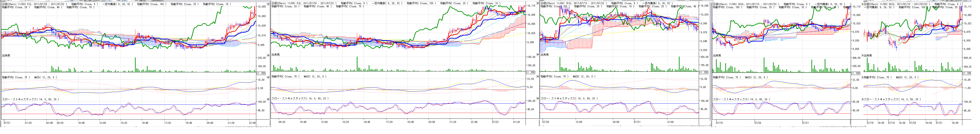The image size is (980, 134).
Task: Click the 07/22 date marker on the second 5分 chart axis
Action: click(495, 122)
